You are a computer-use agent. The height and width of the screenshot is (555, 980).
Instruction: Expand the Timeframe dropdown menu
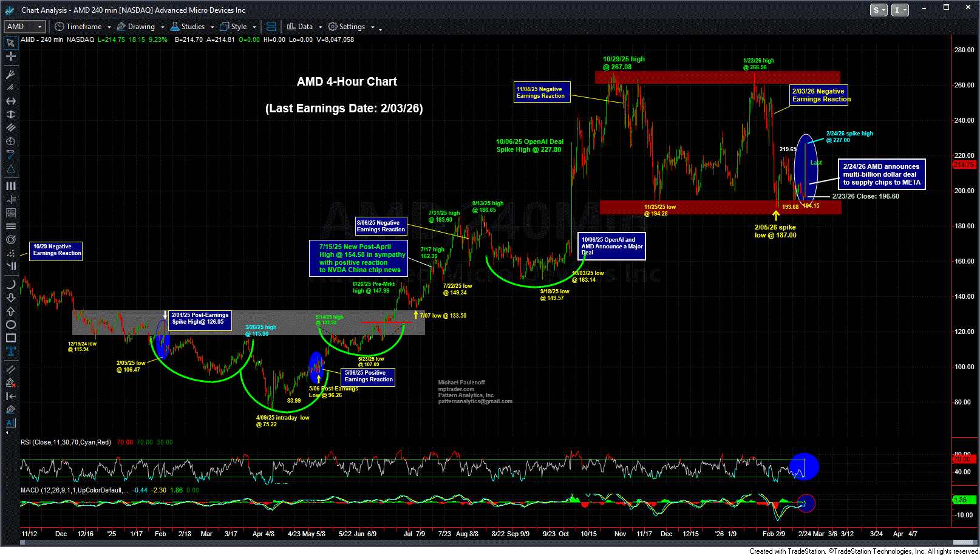point(83,27)
